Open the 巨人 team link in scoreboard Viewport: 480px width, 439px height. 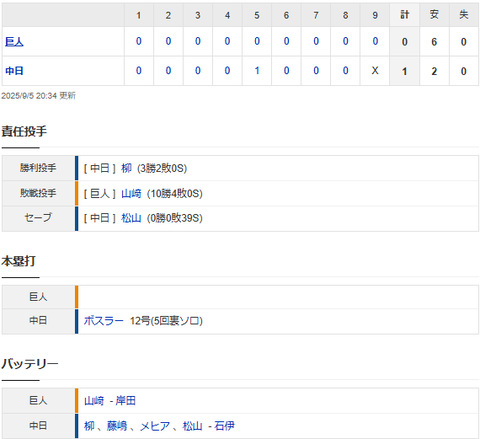pyautogui.click(x=14, y=42)
